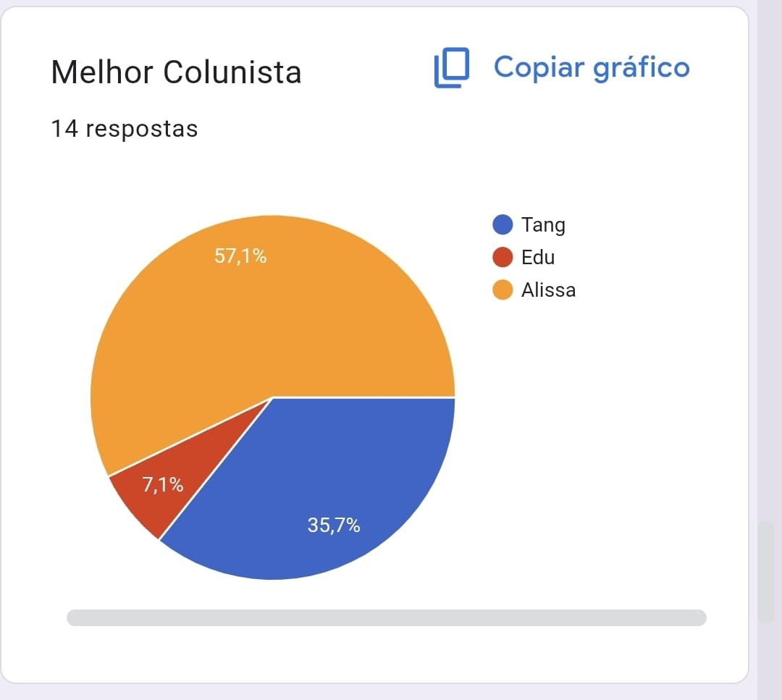Click the 57,1% percentage label

click(x=240, y=256)
